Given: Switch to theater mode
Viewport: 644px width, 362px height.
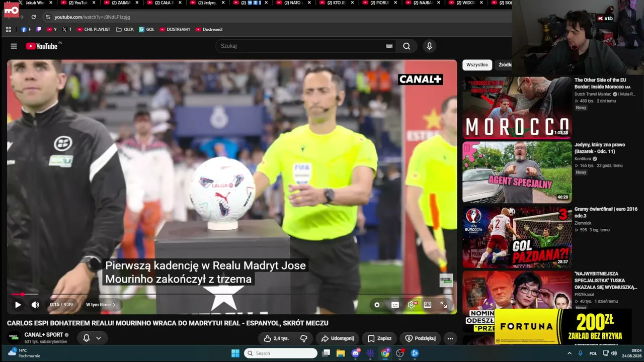Looking at the screenshot, I should [x=428, y=305].
